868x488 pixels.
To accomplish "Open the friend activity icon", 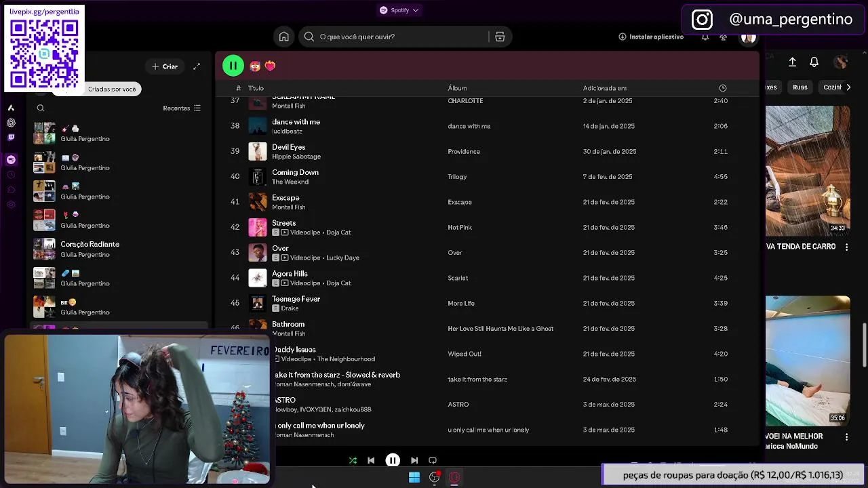I will click(x=723, y=37).
